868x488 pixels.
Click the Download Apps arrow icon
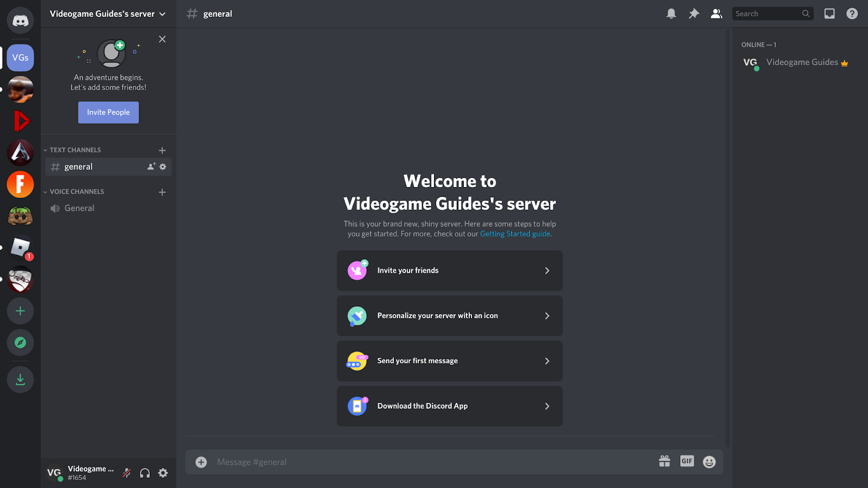click(20, 380)
